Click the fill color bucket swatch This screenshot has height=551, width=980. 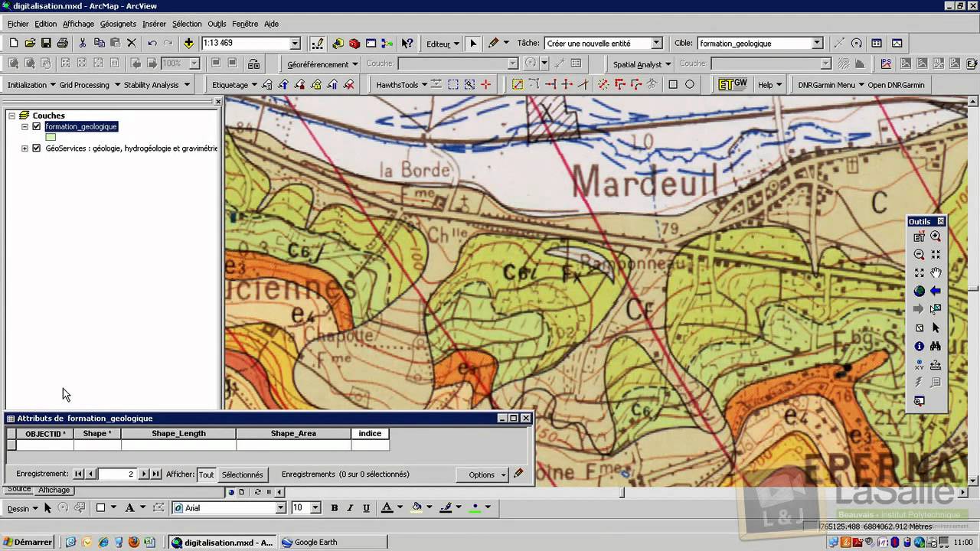pyautogui.click(x=416, y=507)
